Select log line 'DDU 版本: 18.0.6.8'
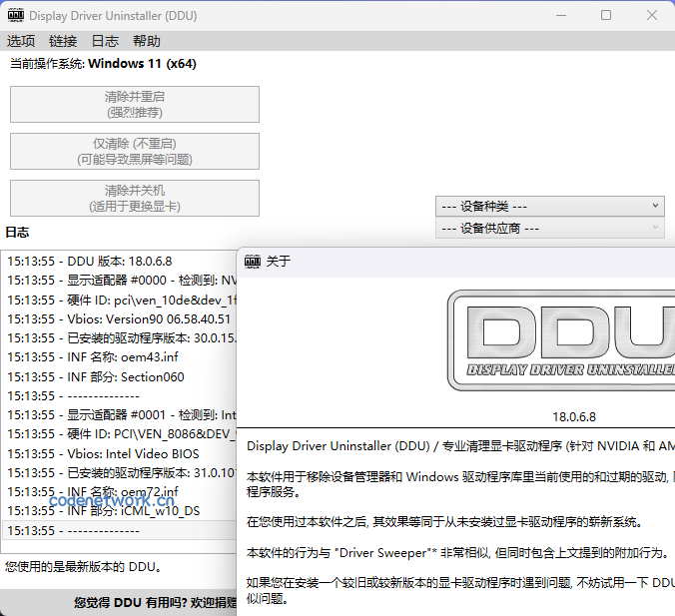675x616 pixels. [119, 262]
